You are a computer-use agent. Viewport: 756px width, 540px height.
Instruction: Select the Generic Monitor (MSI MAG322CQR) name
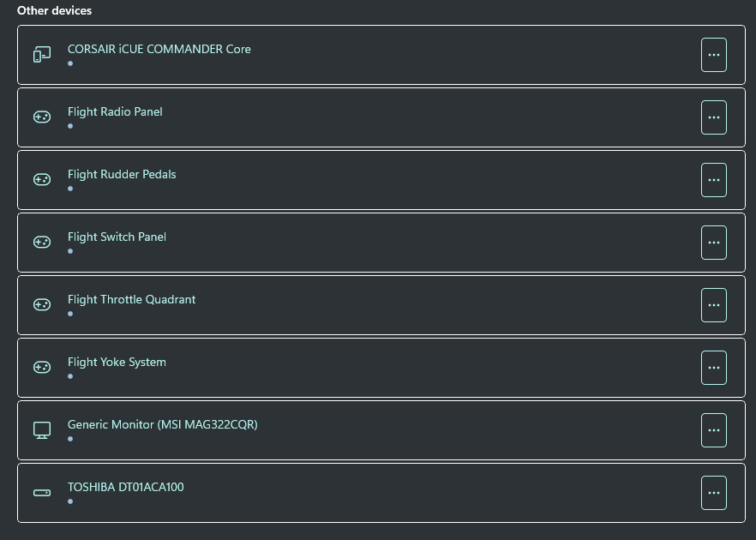(x=162, y=425)
